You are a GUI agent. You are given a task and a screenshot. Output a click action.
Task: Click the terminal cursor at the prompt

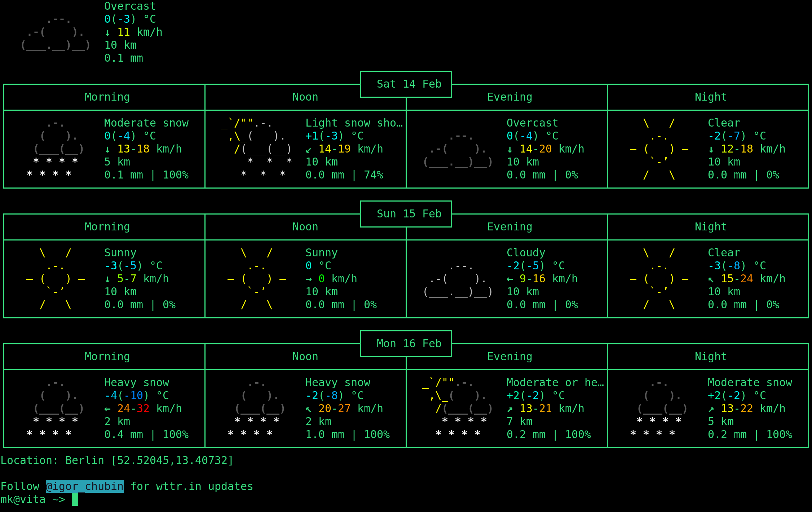click(75, 499)
